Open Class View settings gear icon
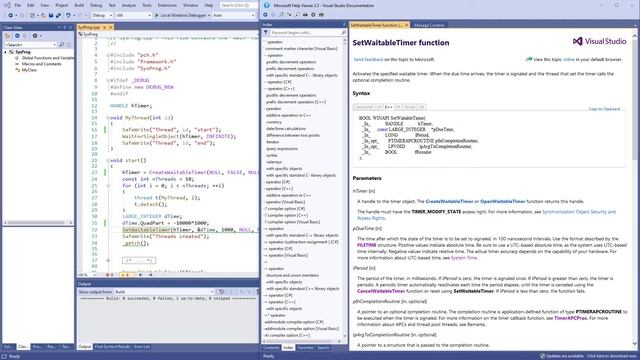640x360 pixels. click(x=35, y=36)
